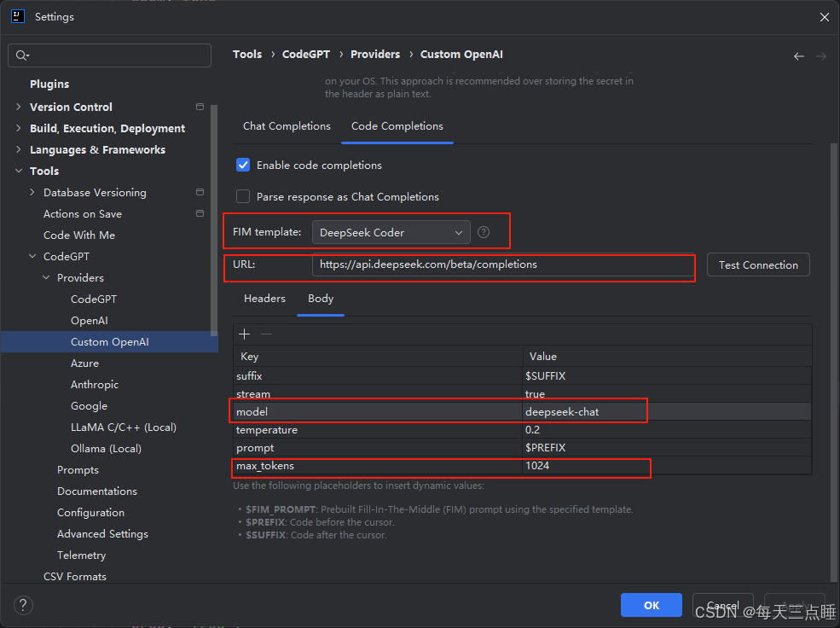Open the Plugins settings page

pyautogui.click(x=49, y=84)
